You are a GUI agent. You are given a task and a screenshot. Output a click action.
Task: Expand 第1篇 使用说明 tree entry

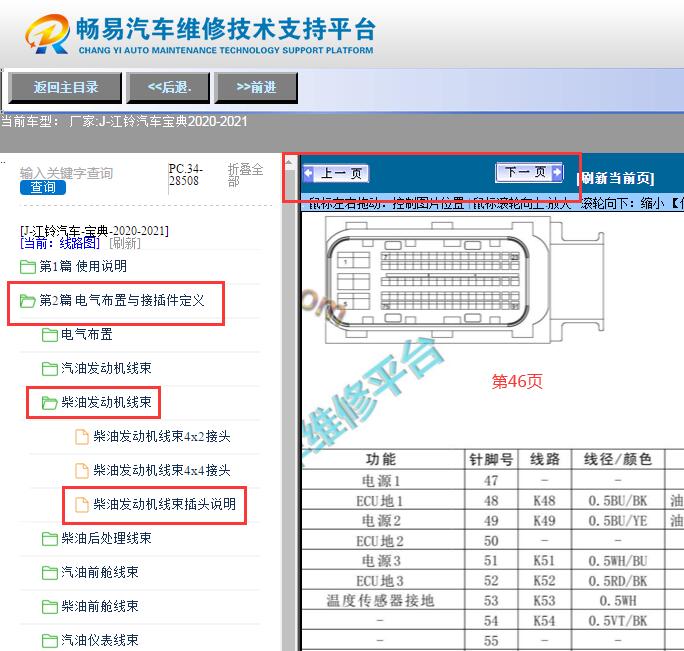(x=83, y=266)
